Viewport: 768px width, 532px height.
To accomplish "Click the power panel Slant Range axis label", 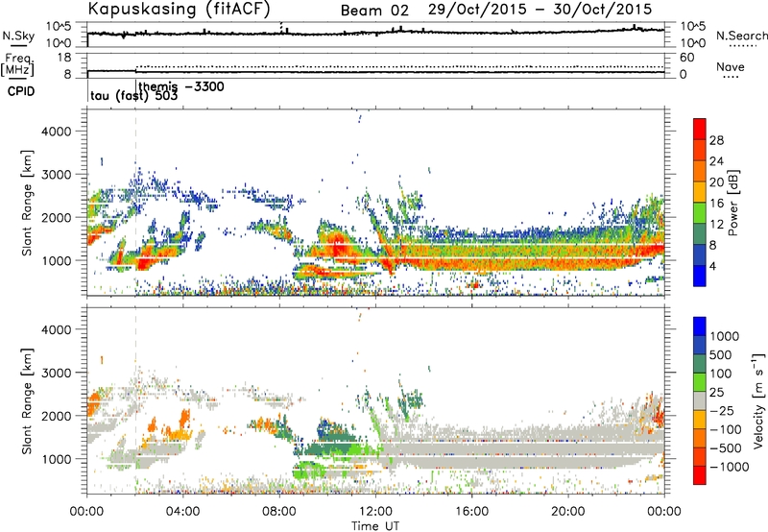I will pos(27,203).
